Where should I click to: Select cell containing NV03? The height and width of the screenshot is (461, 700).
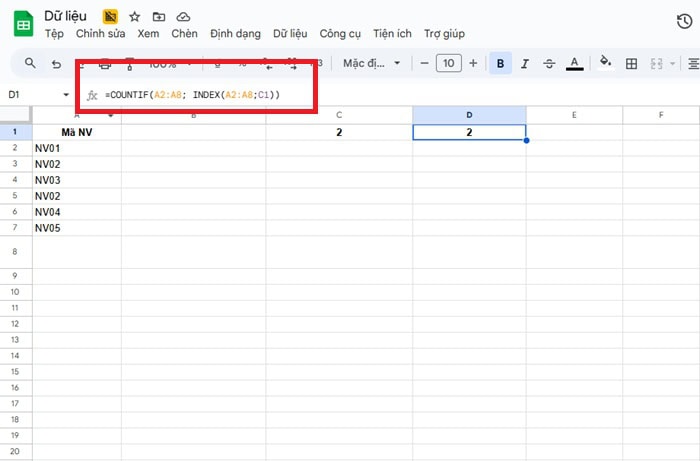[77, 180]
